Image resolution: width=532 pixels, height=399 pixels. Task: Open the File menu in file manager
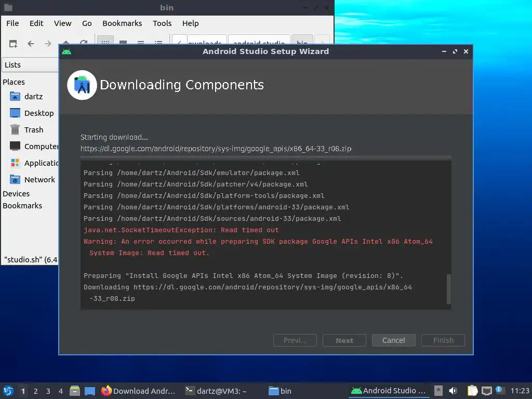(x=12, y=23)
